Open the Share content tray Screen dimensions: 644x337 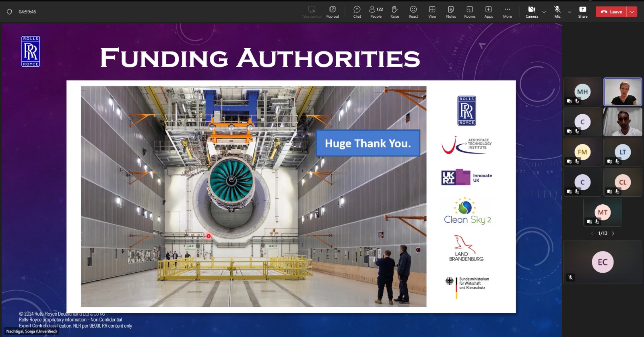[x=582, y=12]
